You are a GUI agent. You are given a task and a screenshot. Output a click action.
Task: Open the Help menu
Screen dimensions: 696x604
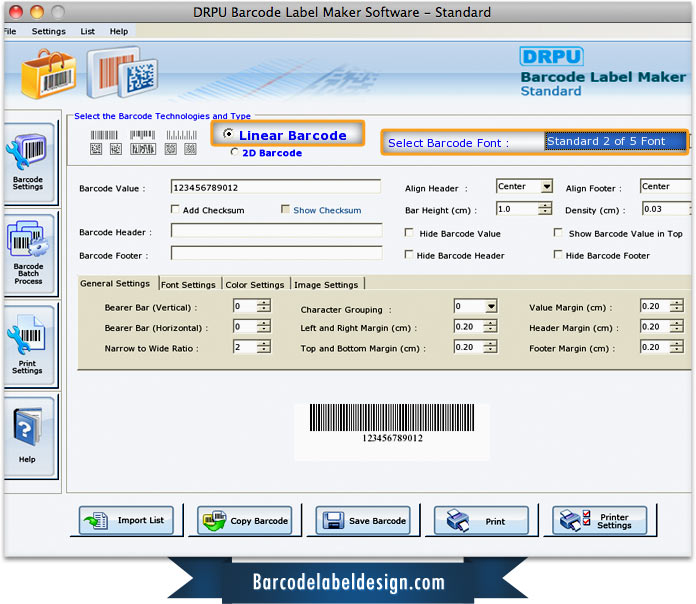coord(119,31)
